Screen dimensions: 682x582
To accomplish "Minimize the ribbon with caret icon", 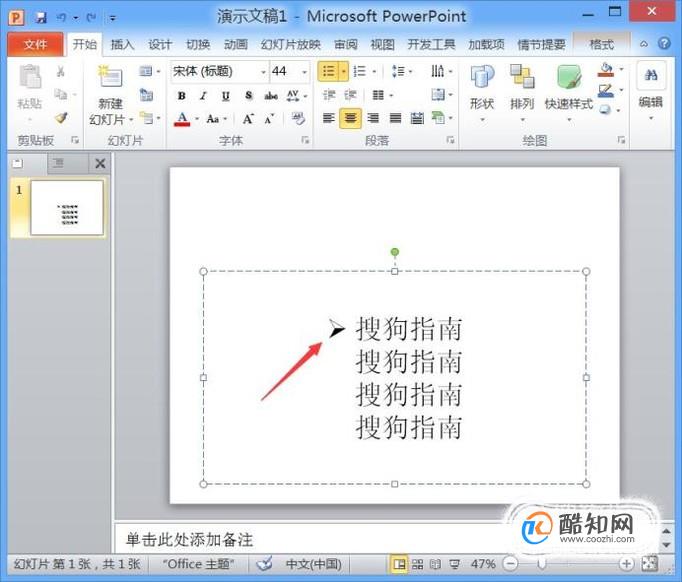I will (644, 44).
